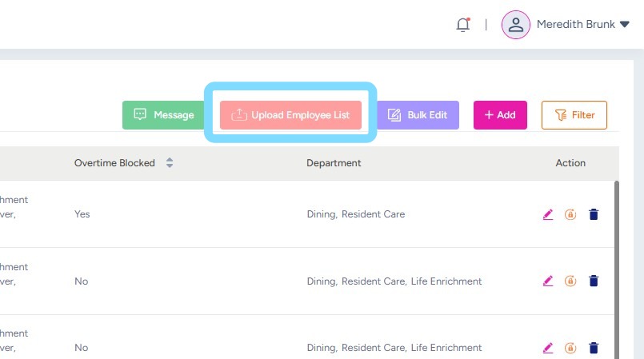Screen dimensions: 644x359
Task: Click the orange lock-reset icon in middle row
Action: pyautogui.click(x=570, y=281)
